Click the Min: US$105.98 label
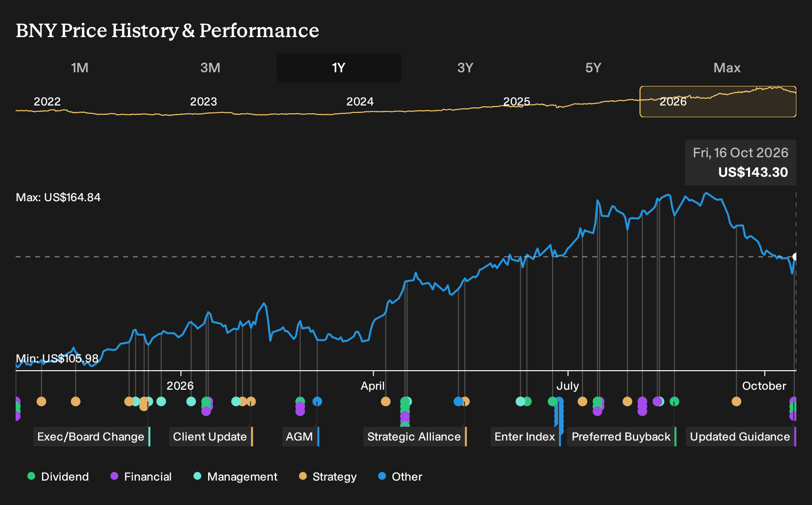The height and width of the screenshot is (505, 812). [57, 358]
